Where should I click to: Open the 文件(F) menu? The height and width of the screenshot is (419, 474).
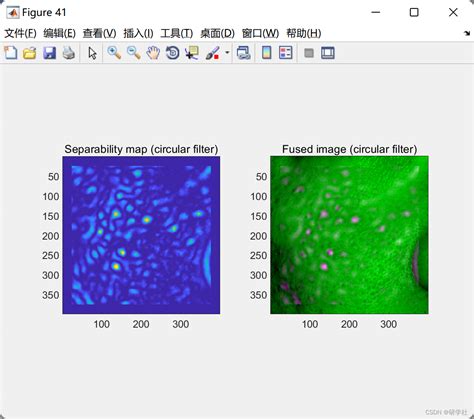pyautogui.click(x=20, y=33)
